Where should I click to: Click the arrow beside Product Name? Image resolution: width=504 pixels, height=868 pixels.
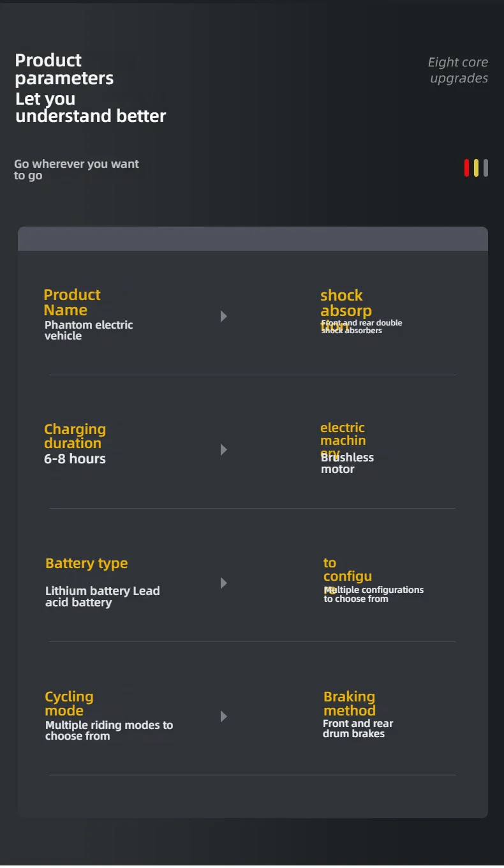223,316
